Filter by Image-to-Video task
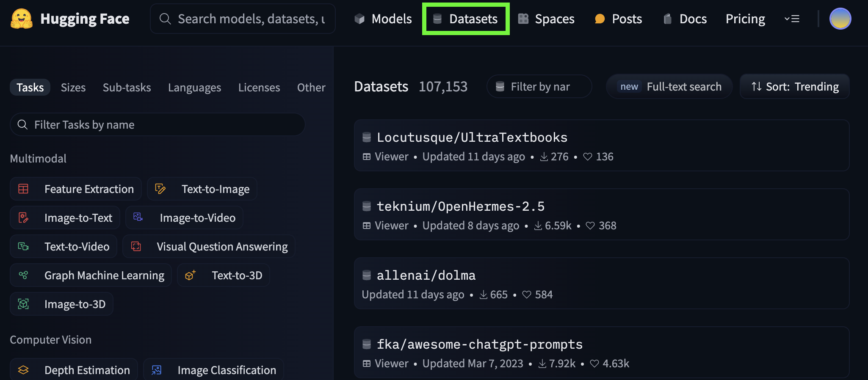The image size is (868, 380). tap(184, 218)
